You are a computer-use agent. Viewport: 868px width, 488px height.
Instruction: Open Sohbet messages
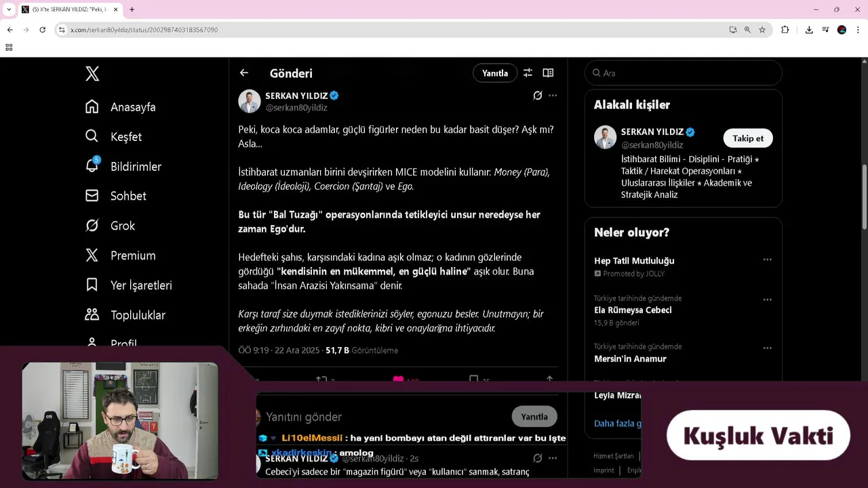point(116,196)
